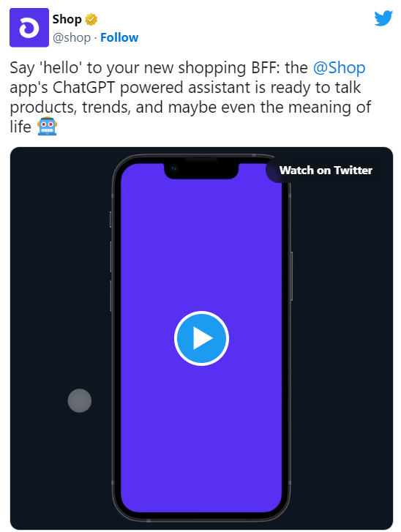Viewport: 401px width, 532px height.
Task: Click the phone's right-side power button
Action: tap(291, 276)
